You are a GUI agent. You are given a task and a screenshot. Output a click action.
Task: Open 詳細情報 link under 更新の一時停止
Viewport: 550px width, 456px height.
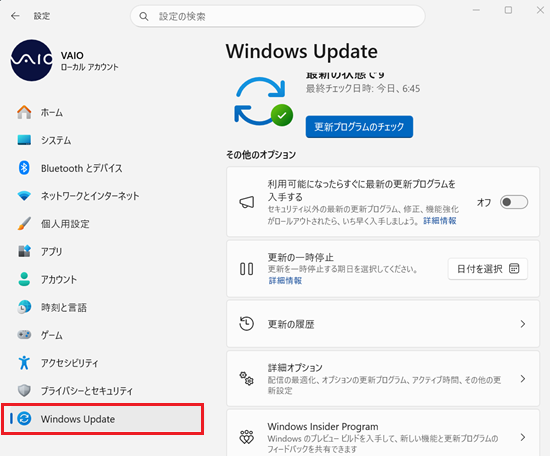click(x=285, y=281)
